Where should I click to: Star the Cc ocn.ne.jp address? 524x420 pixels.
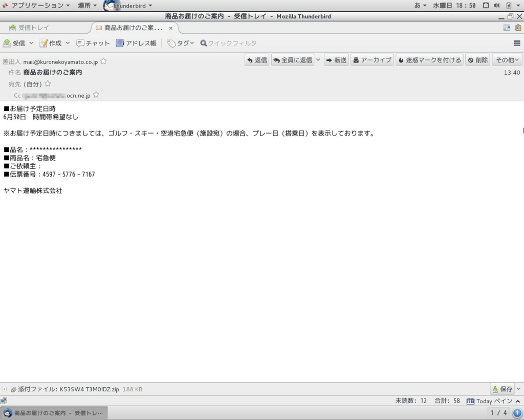pyautogui.click(x=96, y=95)
